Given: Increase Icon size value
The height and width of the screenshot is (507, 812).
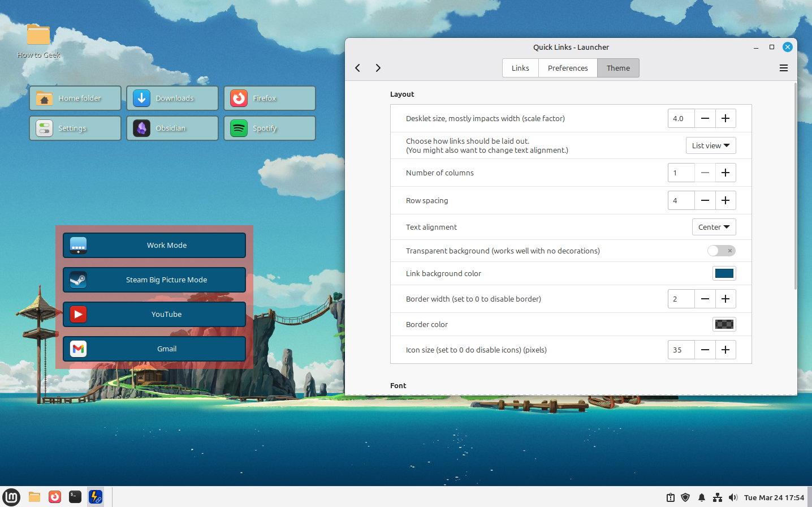Looking at the screenshot, I should 725,350.
